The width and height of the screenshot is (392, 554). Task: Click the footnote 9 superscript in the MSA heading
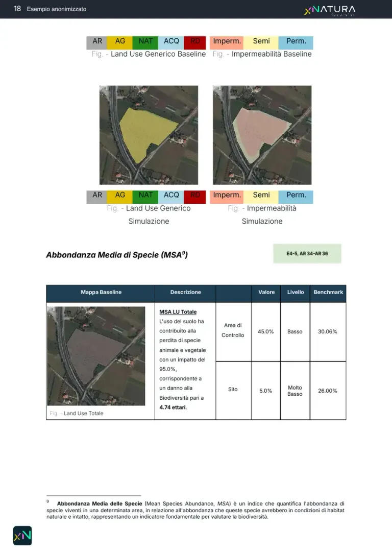pyautogui.click(x=184, y=252)
